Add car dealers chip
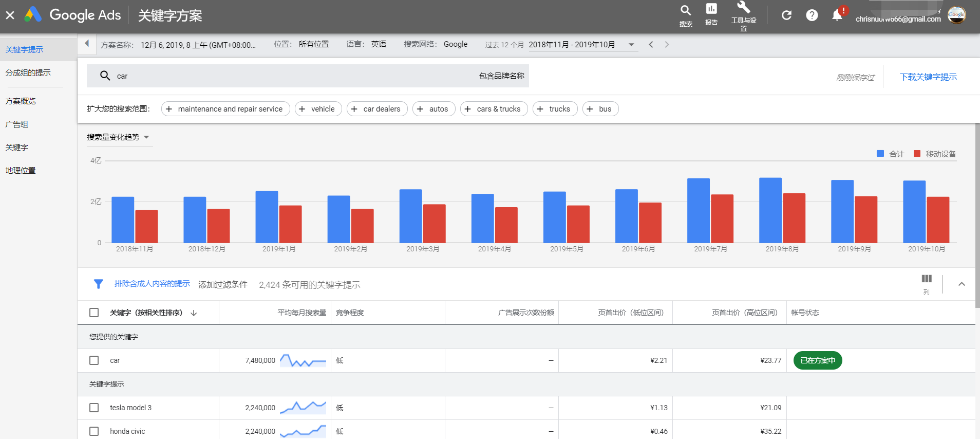This screenshot has width=980, height=439. click(377, 109)
